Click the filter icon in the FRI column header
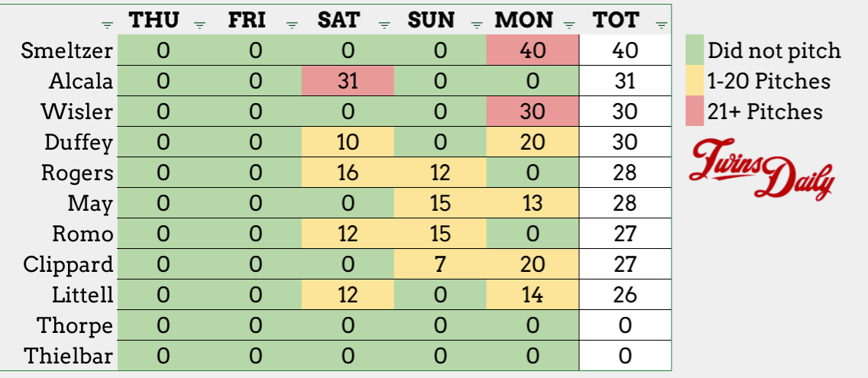The height and width of the screenshot is (378, 868). pyautogui.click(x=291, y=24)
